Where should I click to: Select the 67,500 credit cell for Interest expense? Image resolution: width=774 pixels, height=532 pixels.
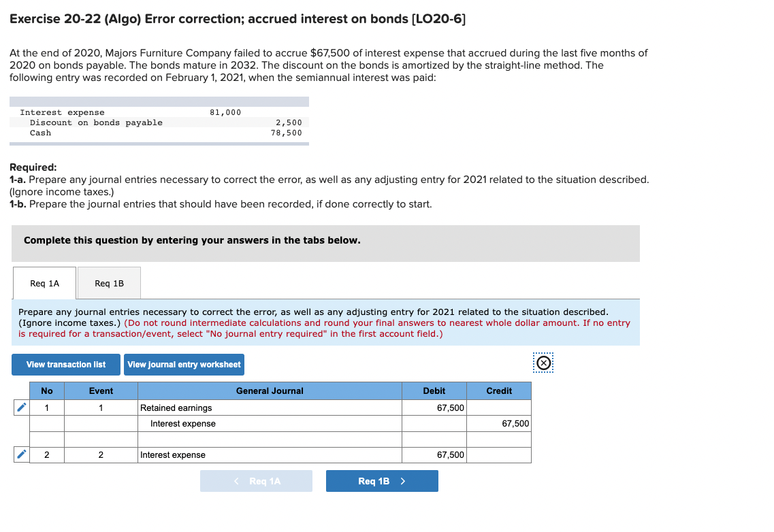pos(499,422)
